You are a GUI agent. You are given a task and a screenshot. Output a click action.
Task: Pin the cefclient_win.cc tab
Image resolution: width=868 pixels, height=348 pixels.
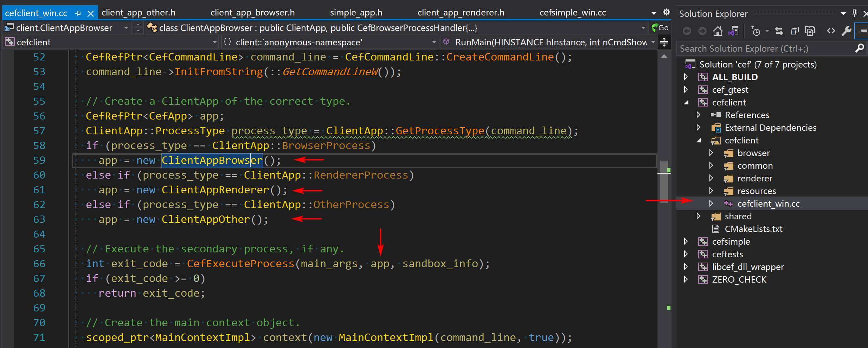coord(78,13)
